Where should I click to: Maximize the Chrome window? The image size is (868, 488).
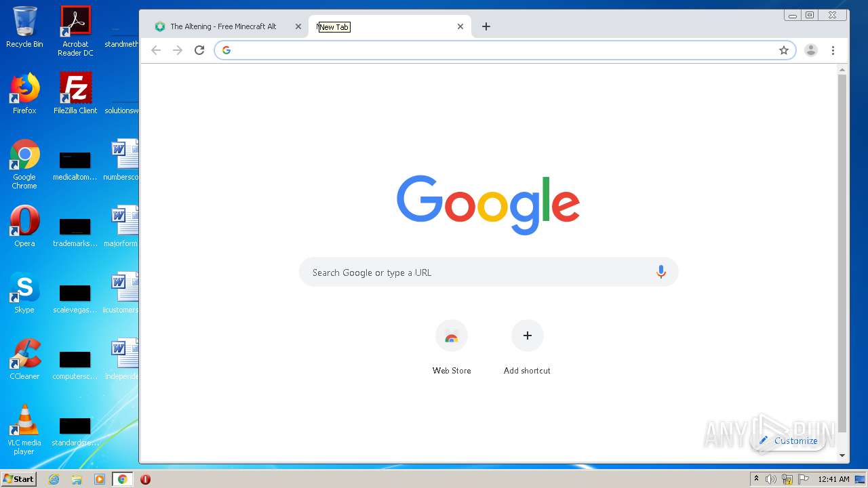pyautogui.click(x=810, y=15)
